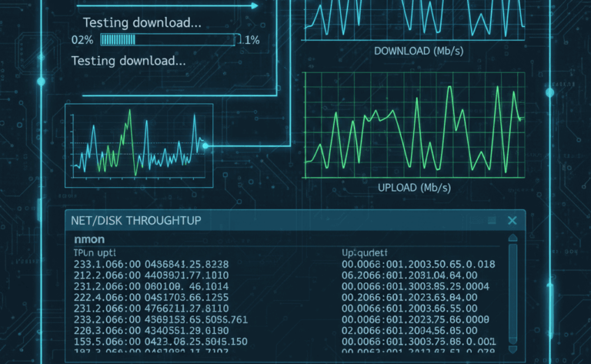Click the NET/DISK THROUGHTUP title bar text
Viewport: 591px width, 364px height.
pos(136,220)
